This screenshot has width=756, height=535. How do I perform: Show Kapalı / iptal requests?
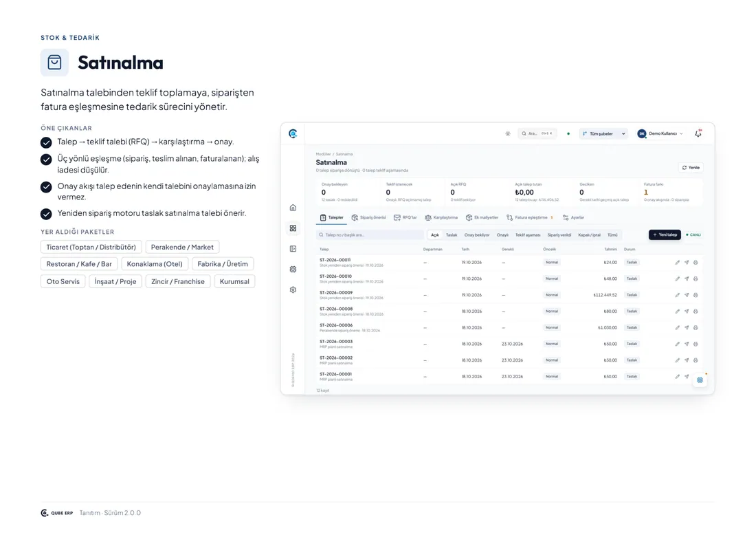pyautogui.click(x=589, y=235)
